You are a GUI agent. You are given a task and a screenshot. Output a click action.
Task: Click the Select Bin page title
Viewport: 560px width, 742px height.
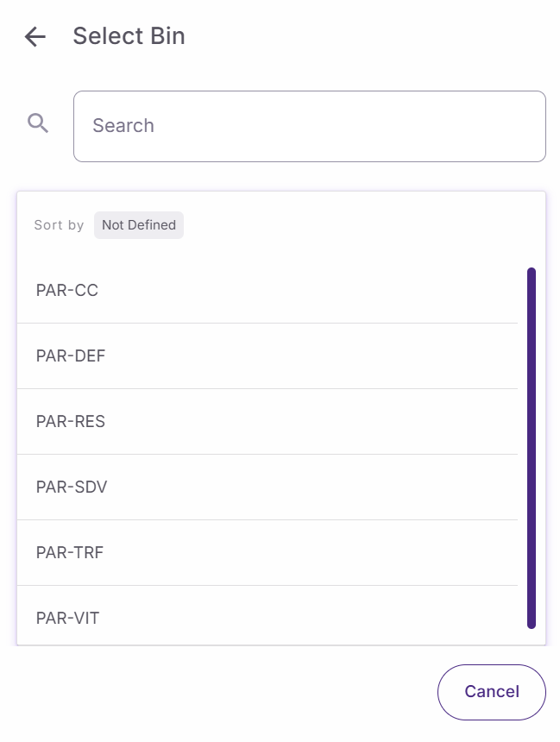(129, 36)
